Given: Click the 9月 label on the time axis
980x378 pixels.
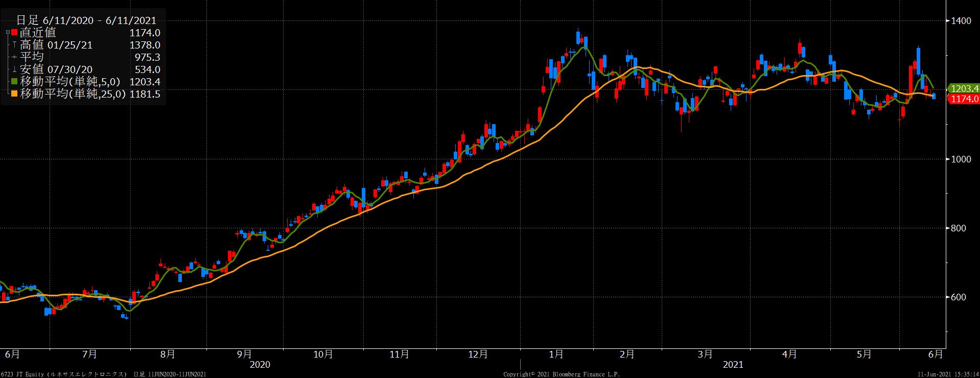Looking at the screenshot, I should tap(244, 354).
